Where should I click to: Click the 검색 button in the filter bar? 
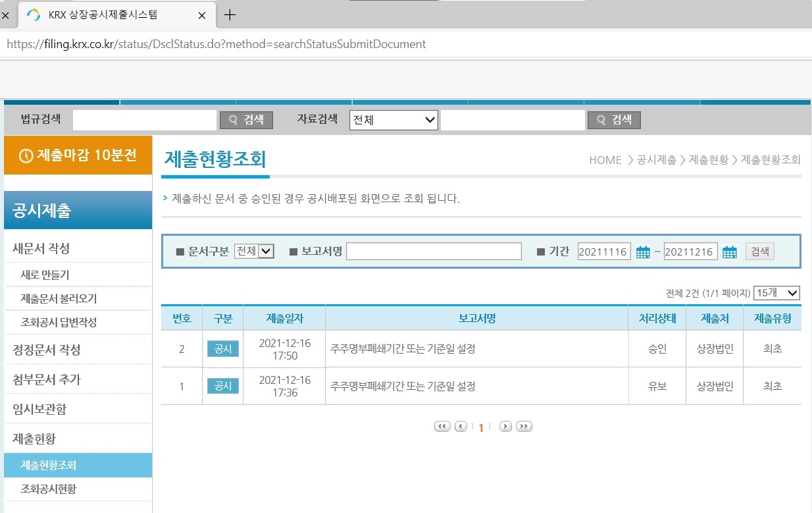tap(760, 251)
